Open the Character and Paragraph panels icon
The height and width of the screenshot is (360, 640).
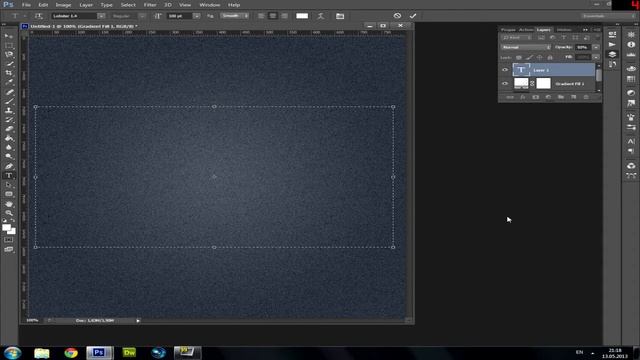coord(340,16)
